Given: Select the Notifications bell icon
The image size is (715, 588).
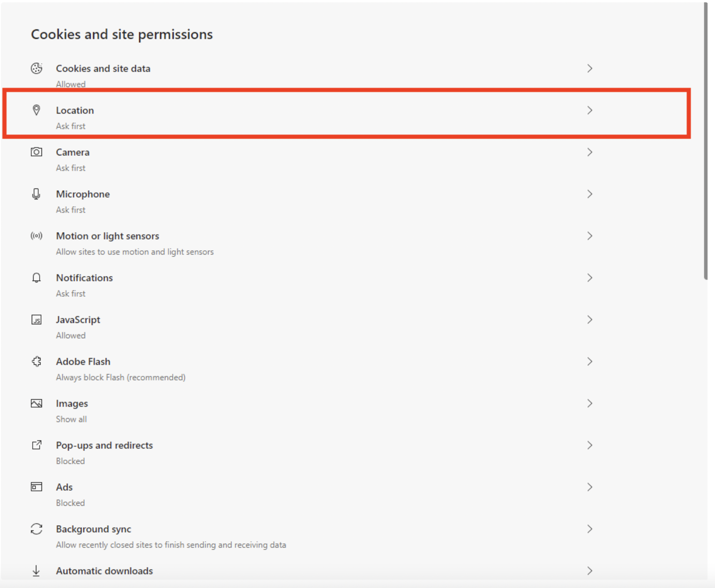Looking at the screenshot, I should click(x=36, y=278).
